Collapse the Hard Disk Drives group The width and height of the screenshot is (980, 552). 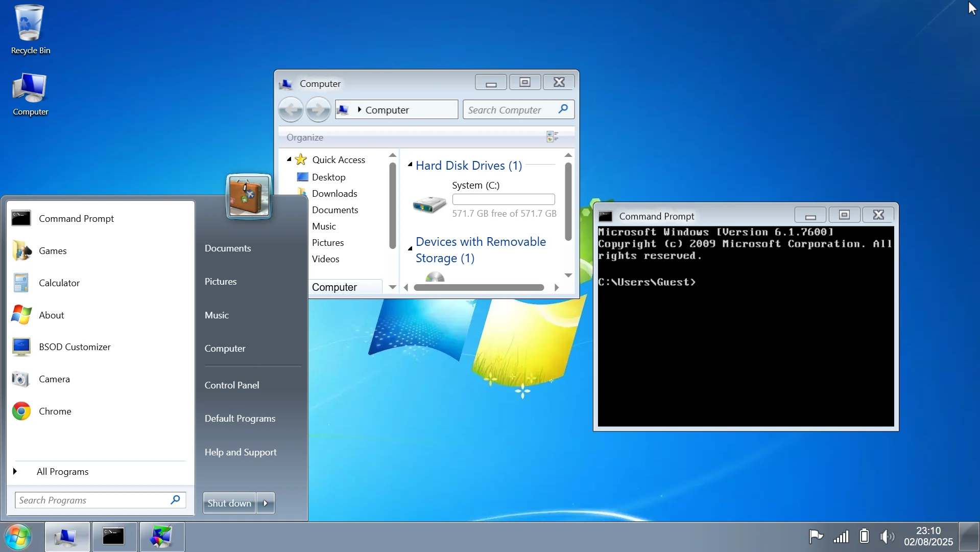click(410, 165)
